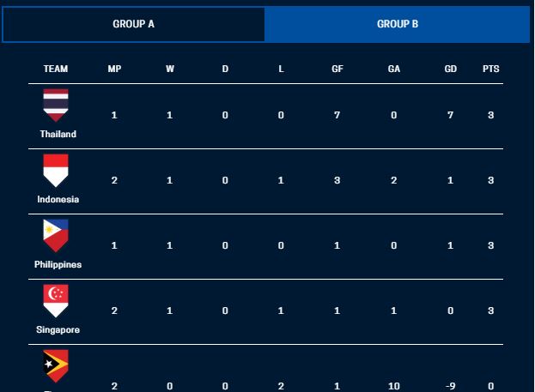Select the Group B tab
This screenshot has width=535, height=392.
coord(398,24)
